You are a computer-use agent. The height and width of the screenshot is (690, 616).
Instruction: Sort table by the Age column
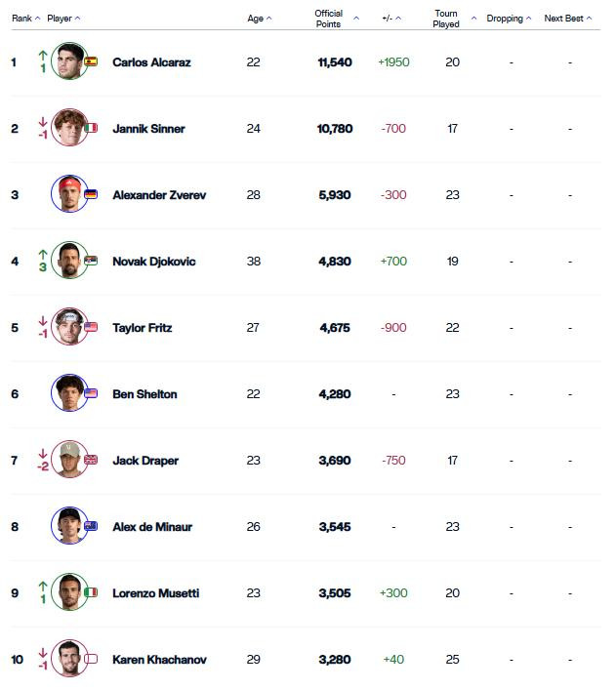[x=260, y=19]
